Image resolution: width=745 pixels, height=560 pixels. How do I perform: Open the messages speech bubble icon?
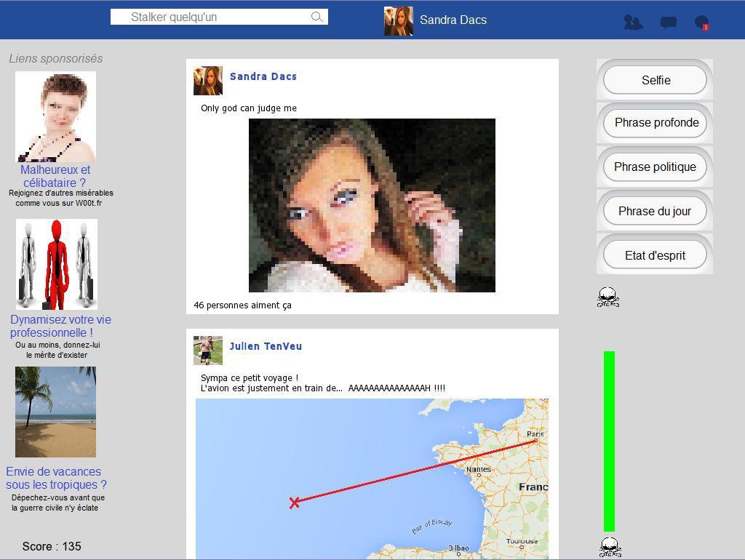(669, 23)
